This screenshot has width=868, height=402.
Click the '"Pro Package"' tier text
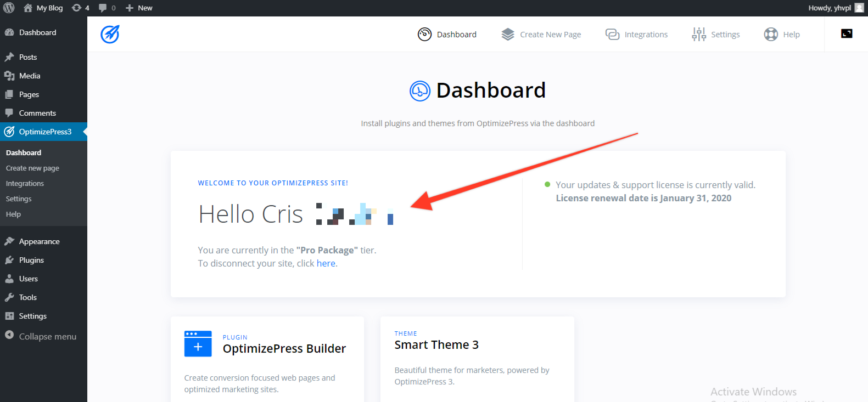click(x=327, y=250)
